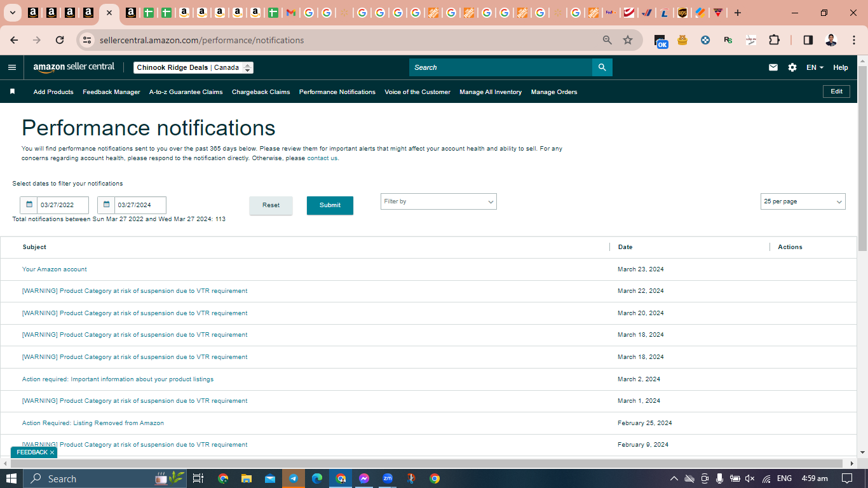Click the muted speaker tray icon

tap(750, 478)
